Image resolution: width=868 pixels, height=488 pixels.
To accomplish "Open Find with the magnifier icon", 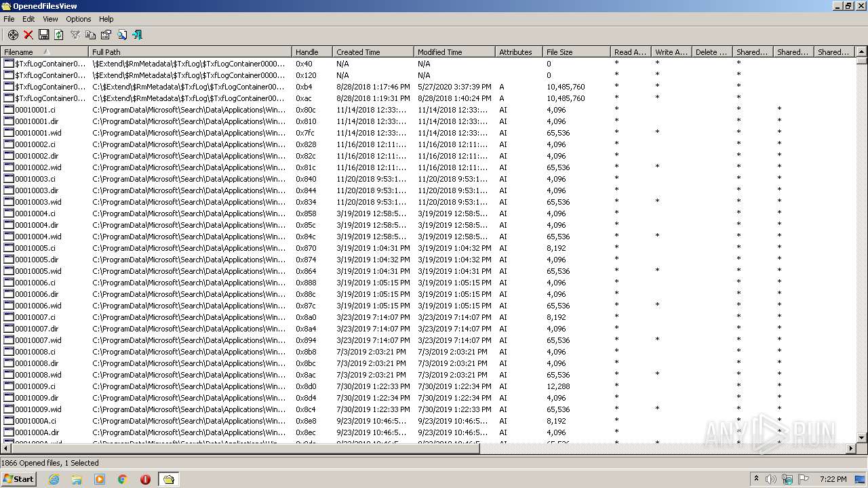I will [x=122, y=35].
